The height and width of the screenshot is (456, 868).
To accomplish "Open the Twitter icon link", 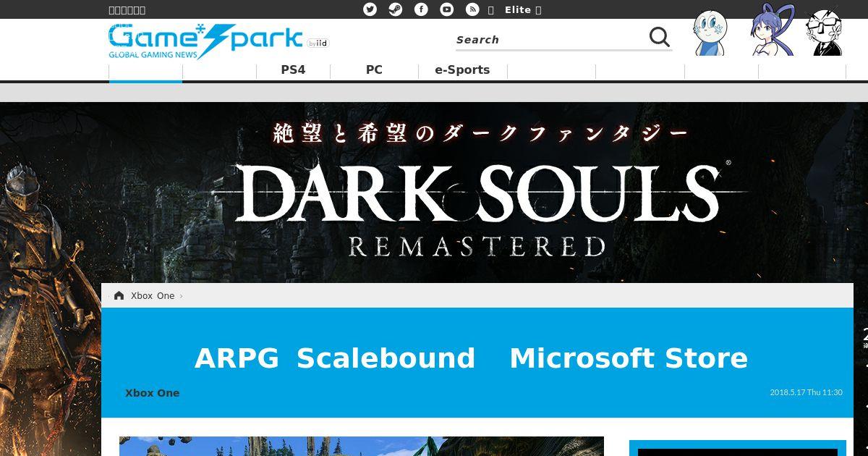I will 370,9.
